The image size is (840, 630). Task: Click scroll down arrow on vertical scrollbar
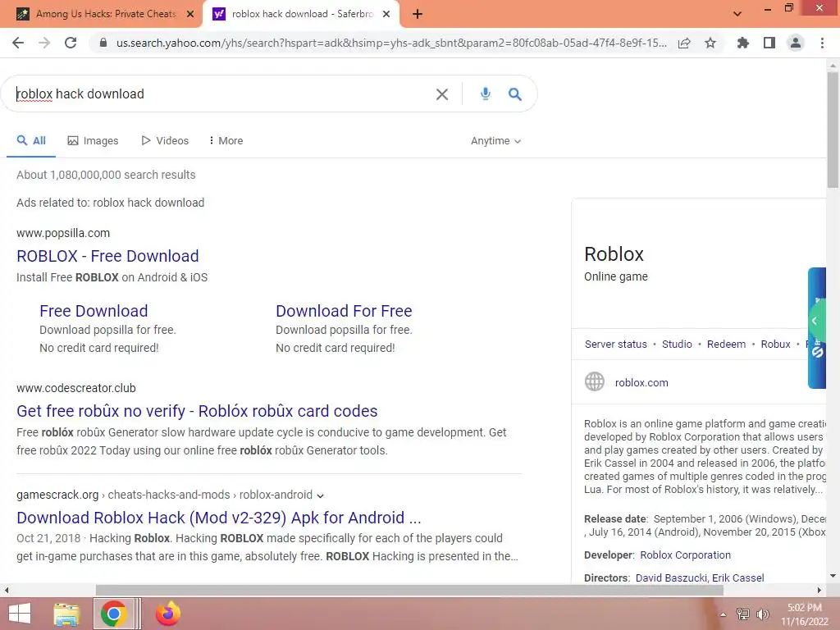pos(833,576)
